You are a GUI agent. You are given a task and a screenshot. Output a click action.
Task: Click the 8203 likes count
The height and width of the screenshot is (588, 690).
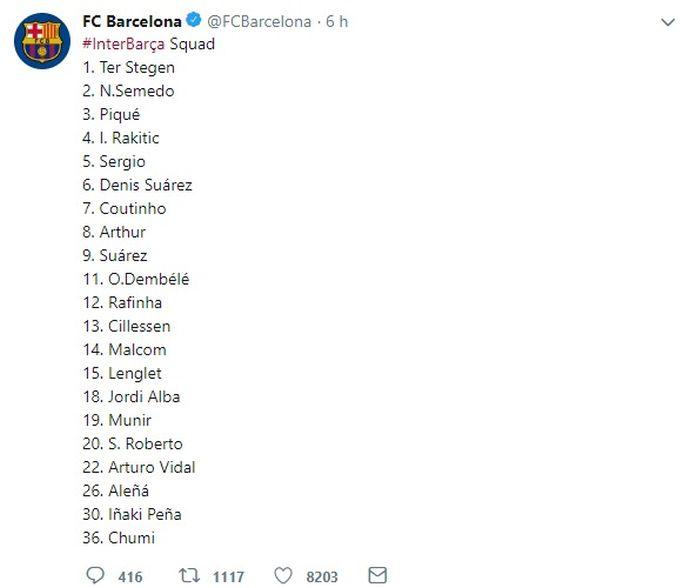(x=322, y=576)
